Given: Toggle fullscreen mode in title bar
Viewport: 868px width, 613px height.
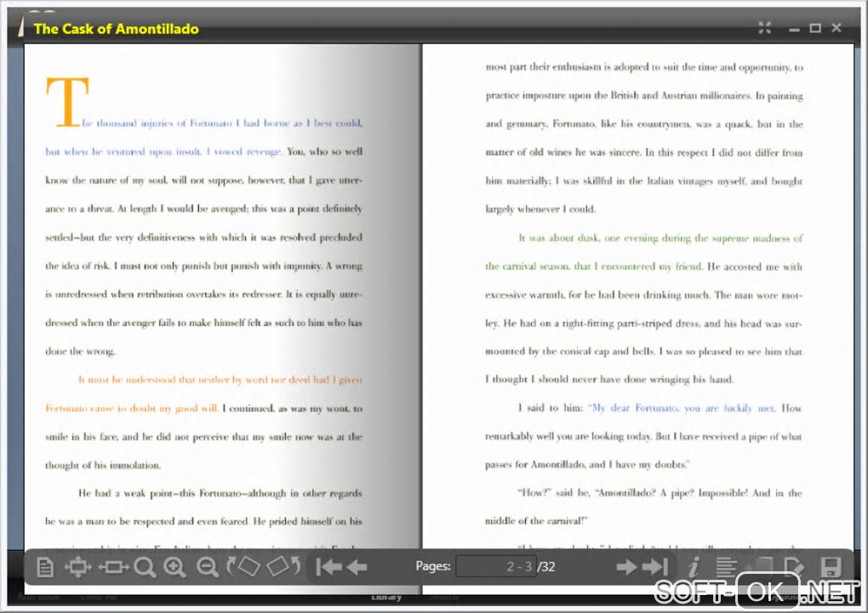Looking at the screenshot, I should [x=764, y=28].
